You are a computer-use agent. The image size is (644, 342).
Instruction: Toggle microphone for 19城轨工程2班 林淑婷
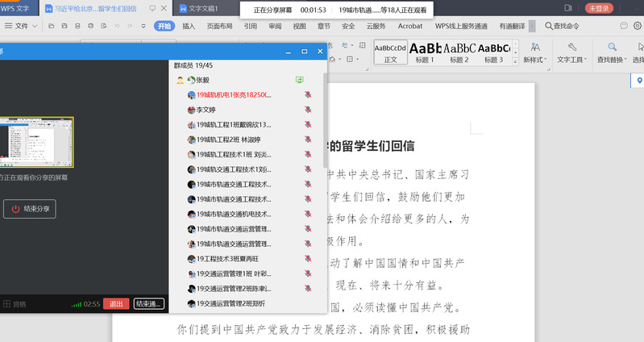[308, 140]
